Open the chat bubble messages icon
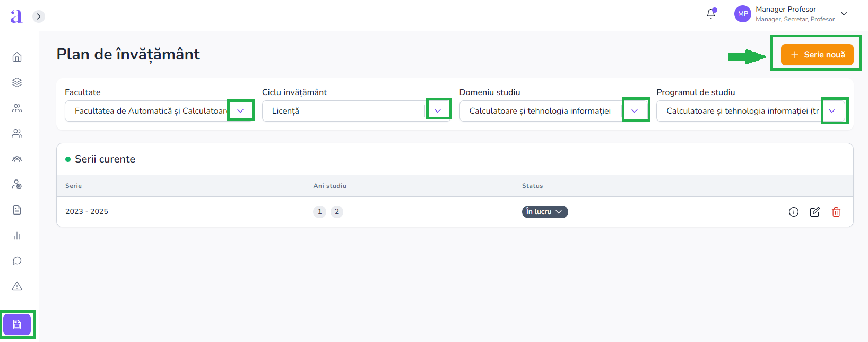Screen dimensions: 868x342 coord(17,261)
